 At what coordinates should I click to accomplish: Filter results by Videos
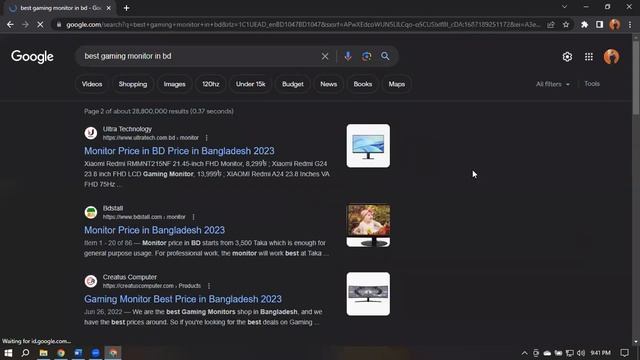[x=92, y=84]
